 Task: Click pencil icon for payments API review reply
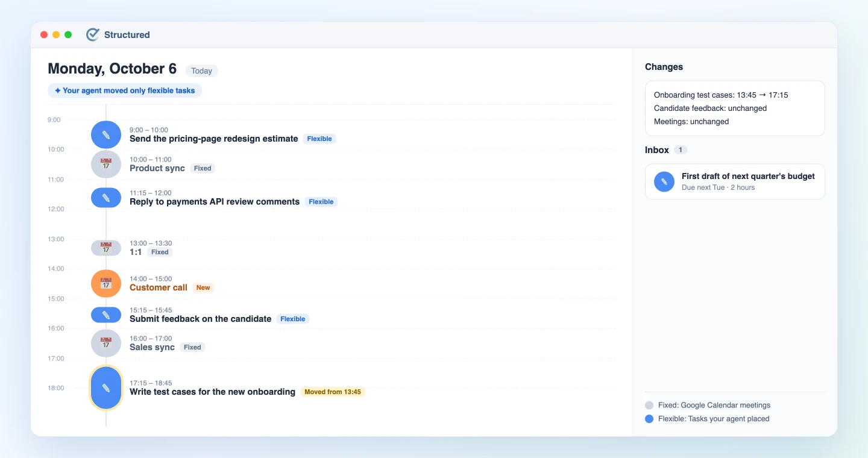(x=106, y=198)
